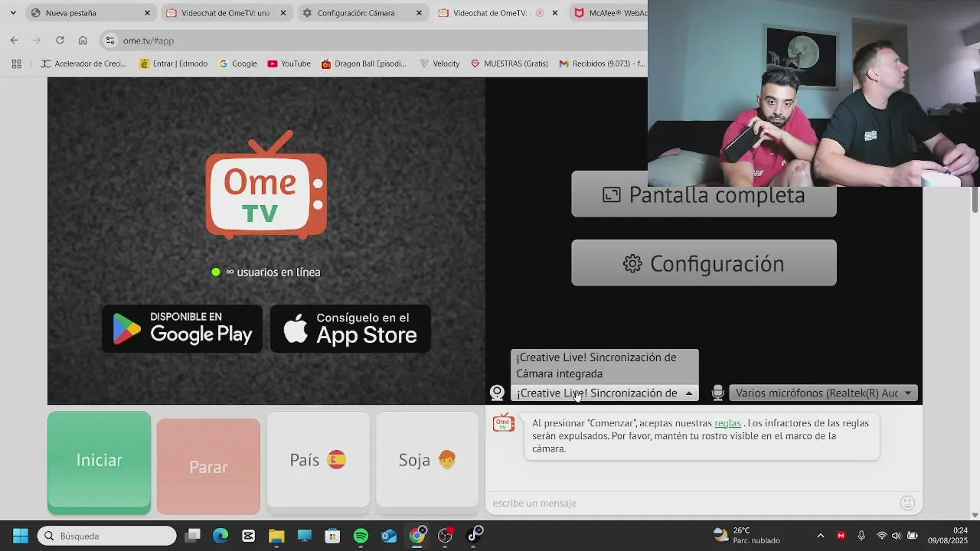Screen dimensions: 980x551
Task: Close the Nueva pestaña tab
Action: point(148,13)
